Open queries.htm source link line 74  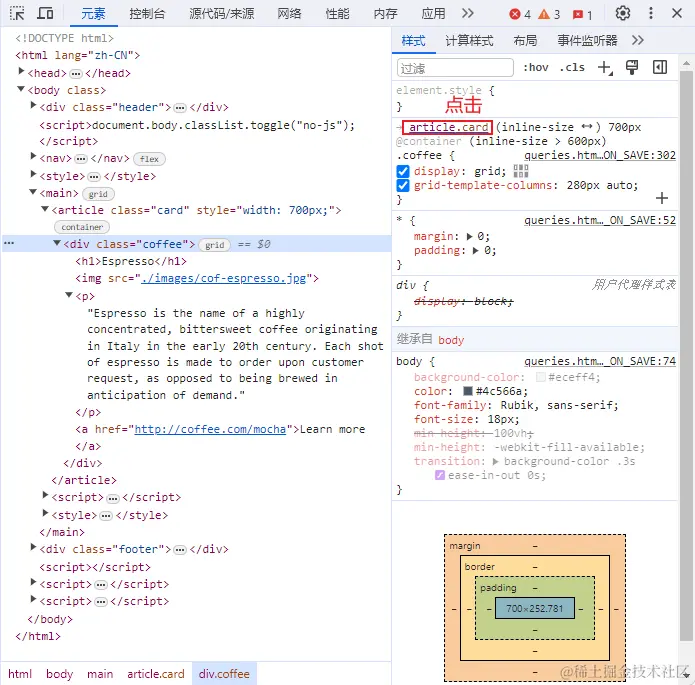(600, 361)
